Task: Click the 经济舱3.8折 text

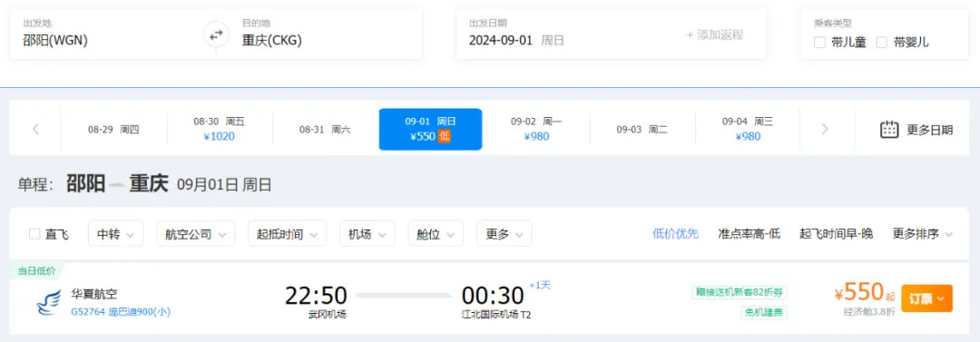Action: click(x=869, y=312)
